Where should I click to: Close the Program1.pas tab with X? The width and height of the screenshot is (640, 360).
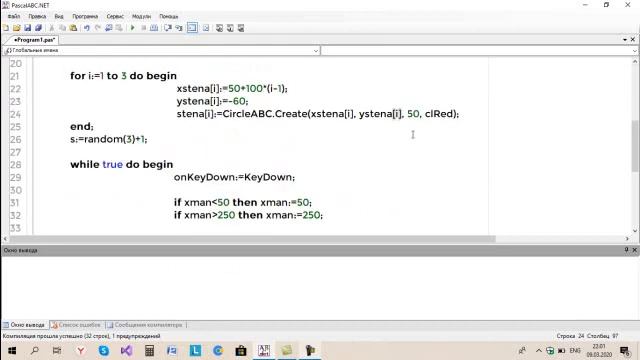point(633,40)
